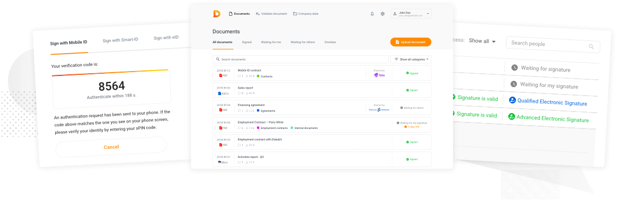Click the signers icon in Financing agreement row
Image resolution: width=644 pixels, height=200 pixels.
click(x=247, y=111)
